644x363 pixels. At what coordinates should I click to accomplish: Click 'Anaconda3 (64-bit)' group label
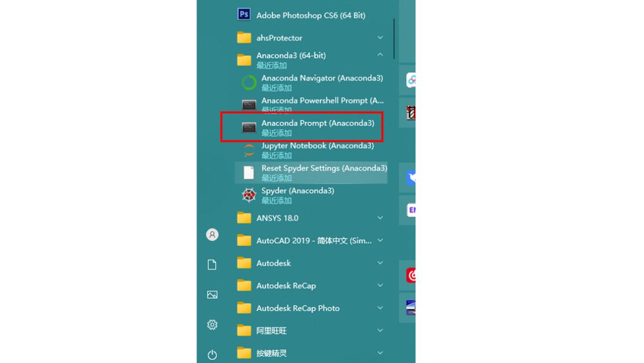click(291, 55)
